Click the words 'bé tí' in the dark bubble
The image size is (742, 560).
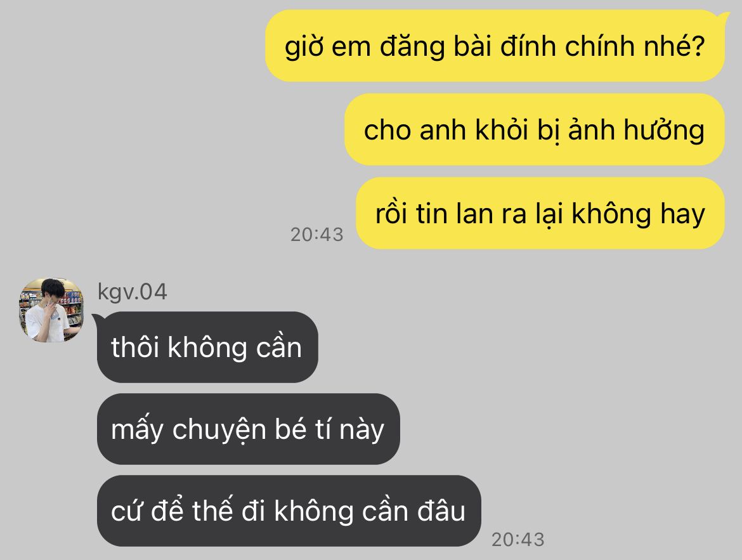pyautogui.click(x=303, y=429)
